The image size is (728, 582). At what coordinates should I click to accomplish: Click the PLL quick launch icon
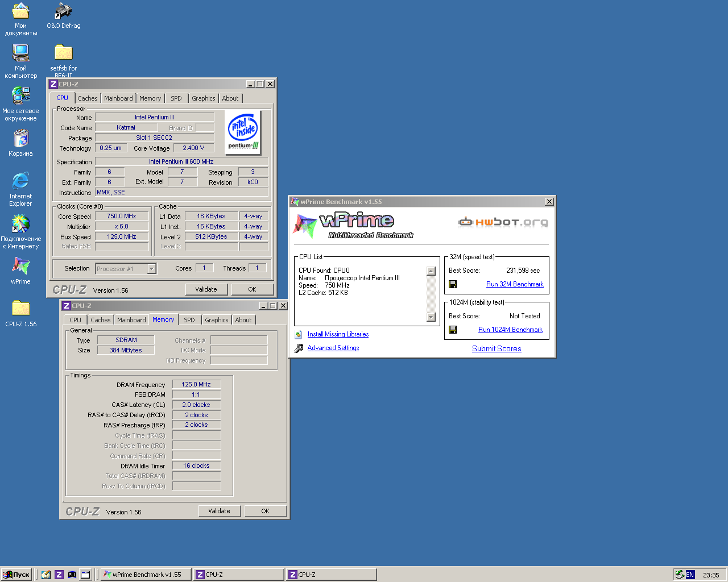coord(72,575)
